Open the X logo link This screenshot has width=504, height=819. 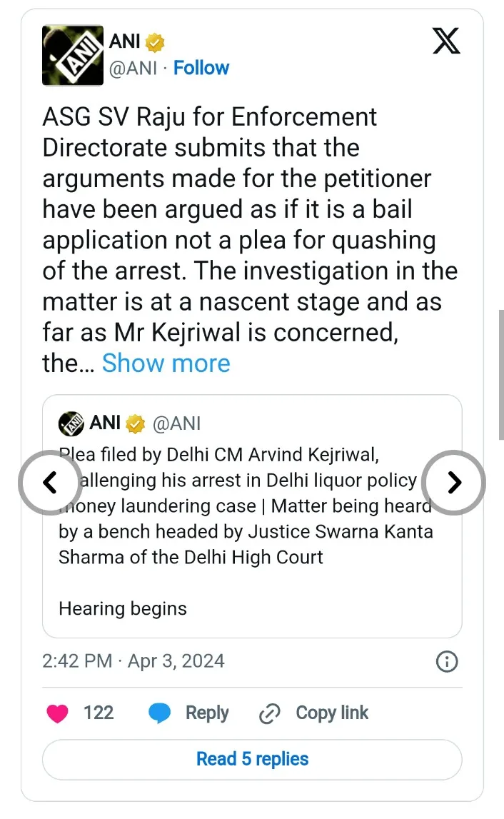point(447,43)
